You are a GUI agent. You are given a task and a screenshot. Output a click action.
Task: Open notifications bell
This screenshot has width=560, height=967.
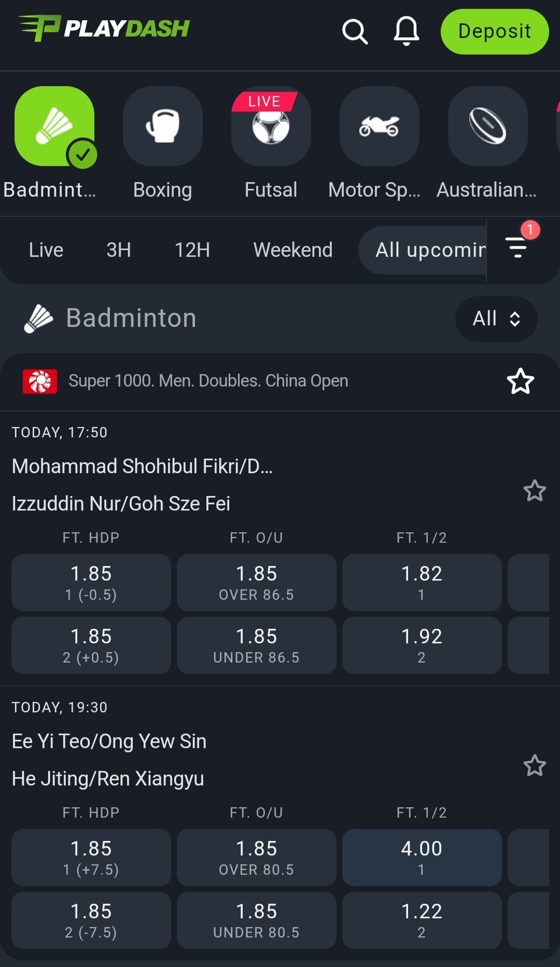(x=407, y=31)
